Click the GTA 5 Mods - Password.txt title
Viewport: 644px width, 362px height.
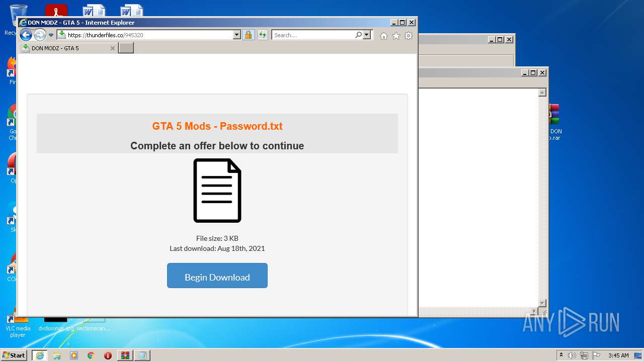pos(217,126)
